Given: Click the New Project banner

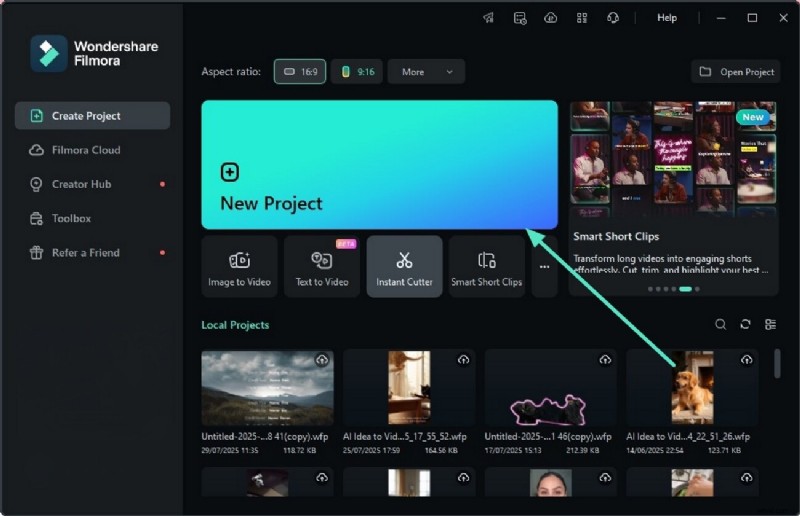Looking at the screenshot, I should (x=379, y=165).
